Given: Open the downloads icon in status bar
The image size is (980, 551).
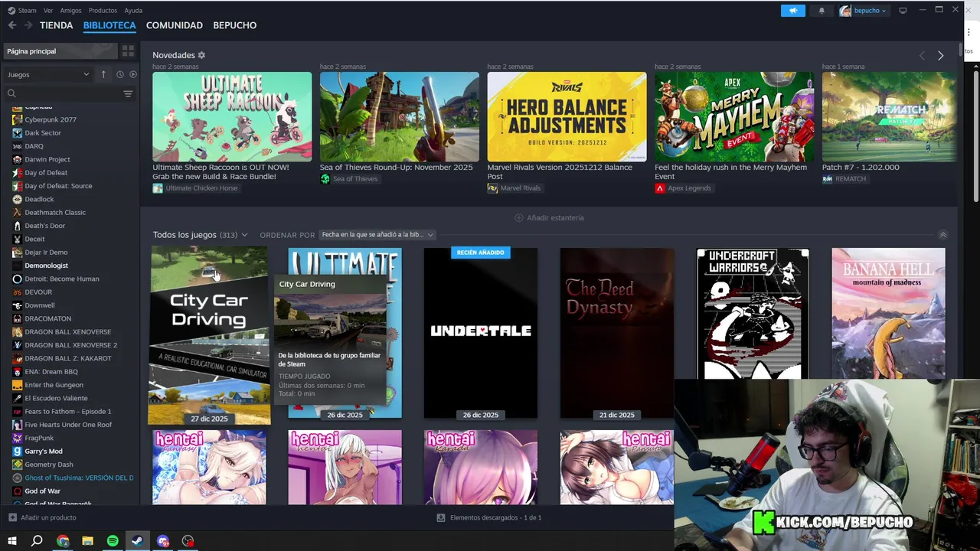Looking at the screenshot, I should pos(441,517).
